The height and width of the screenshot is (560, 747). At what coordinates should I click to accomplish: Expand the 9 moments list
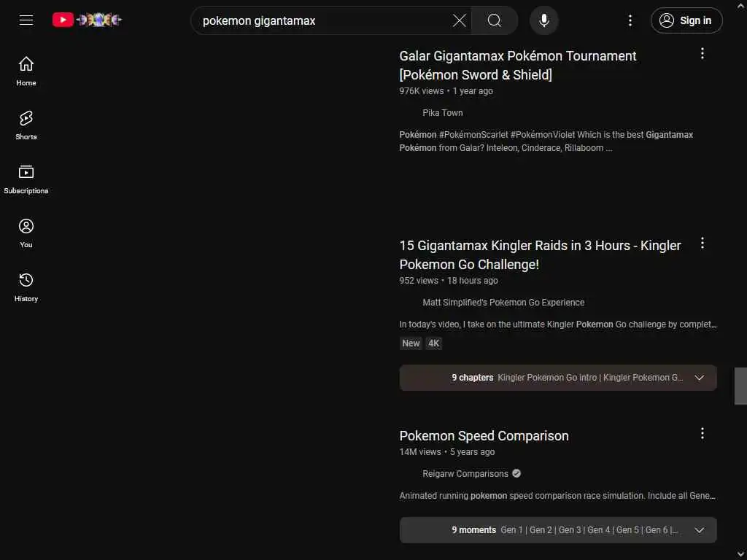(x=558, y=530)
